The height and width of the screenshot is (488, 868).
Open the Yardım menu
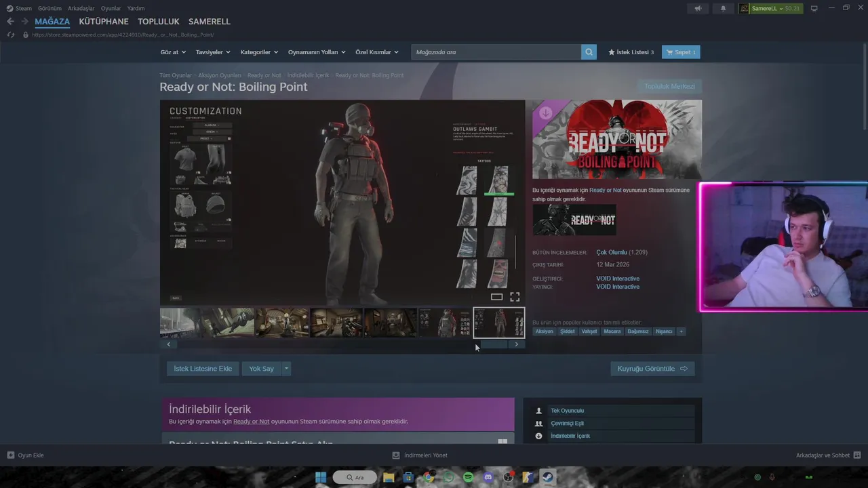click(x=136, y=9)
